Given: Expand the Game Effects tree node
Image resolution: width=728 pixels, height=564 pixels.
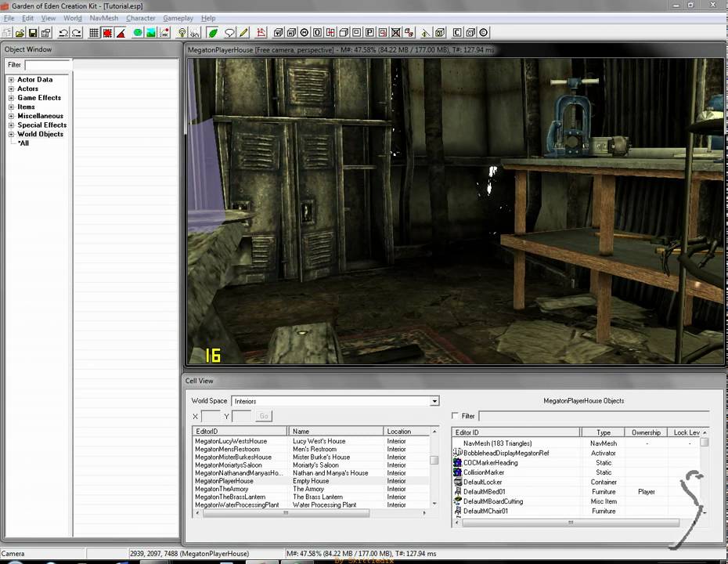Looking at the screenshot, I should (x=11, y=98).
